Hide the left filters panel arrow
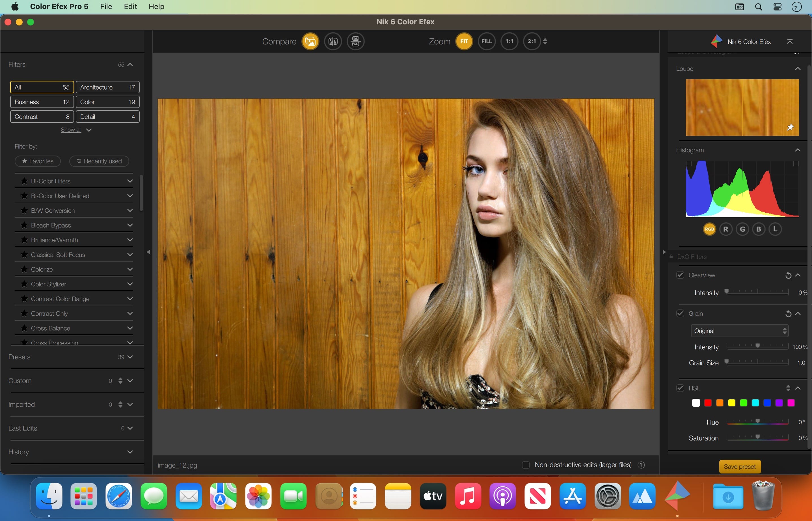The image size is (812, 521). [x=148, y=252]
